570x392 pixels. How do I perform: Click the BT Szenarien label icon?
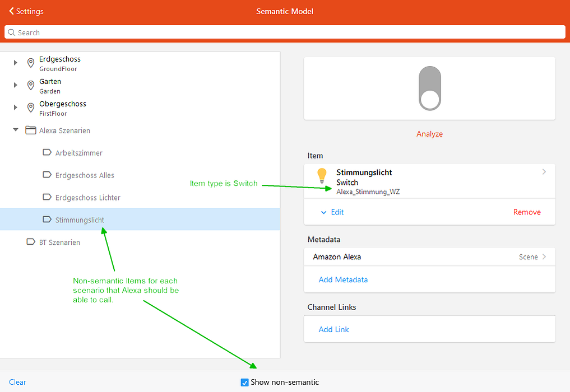[x=31, y=241]
